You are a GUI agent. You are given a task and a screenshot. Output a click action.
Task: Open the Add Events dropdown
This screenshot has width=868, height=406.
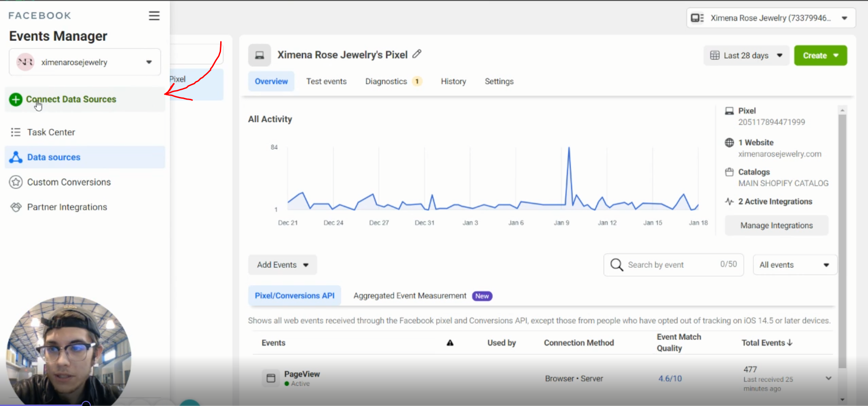pyautogui.click(x=282, y=265)
